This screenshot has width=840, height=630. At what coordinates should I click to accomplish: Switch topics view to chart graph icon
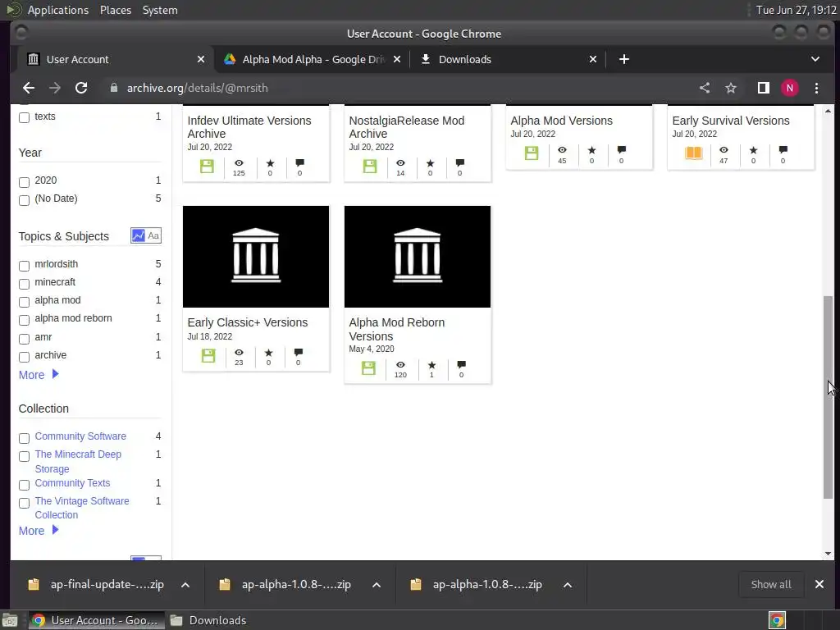click(x=138, y=235)
